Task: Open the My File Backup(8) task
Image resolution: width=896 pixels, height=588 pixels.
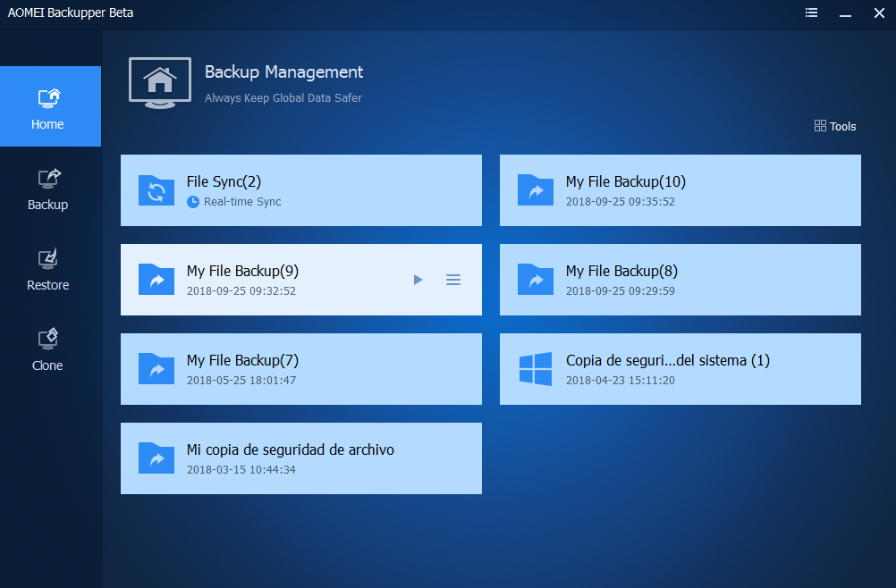Action: [680, 279]
